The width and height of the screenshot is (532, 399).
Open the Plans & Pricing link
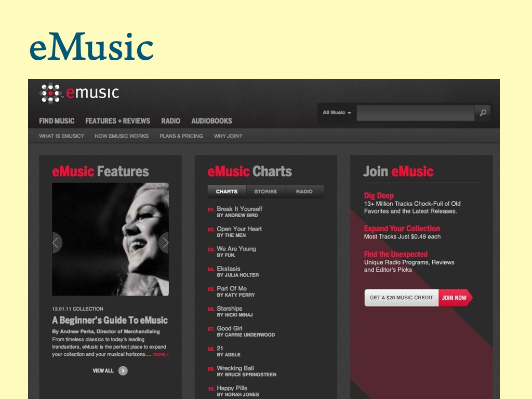coord(181,136)
